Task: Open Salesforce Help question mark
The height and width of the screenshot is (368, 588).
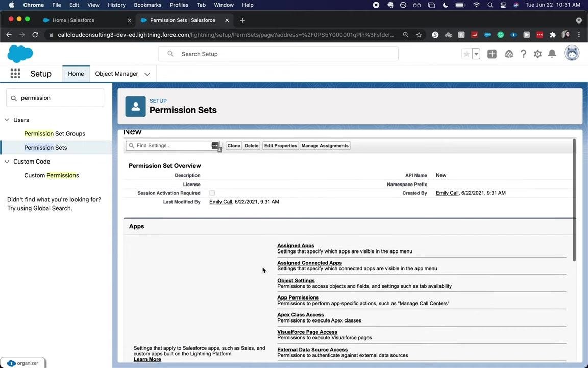Action: [x=523, y=54]
